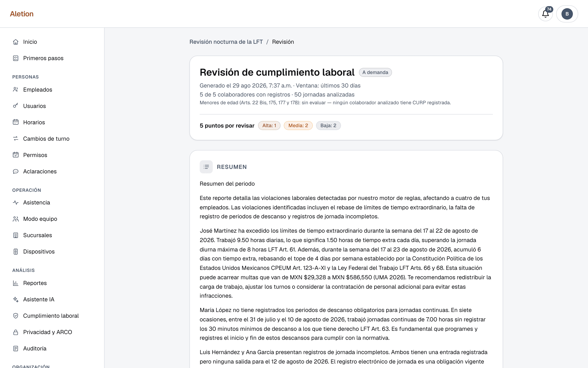Image resolution: width=588 pixels, height=368 pixels.
Task: Click the Resumen list icon
Action: click(x=206, y=167)
